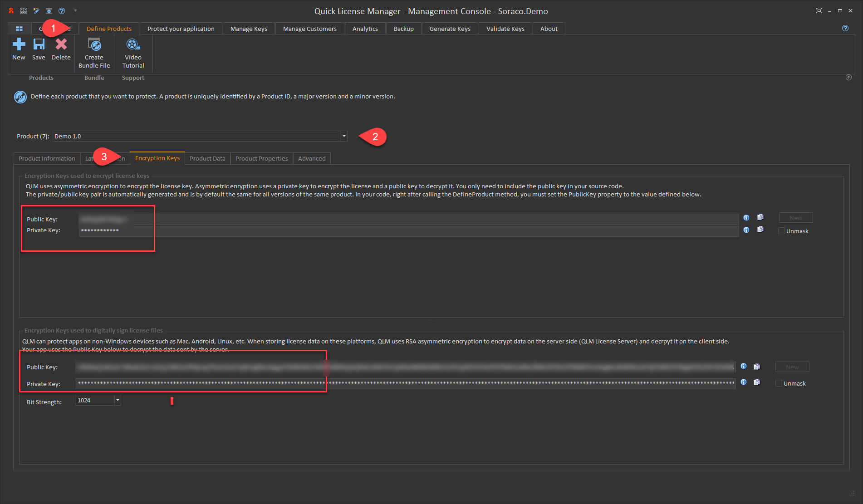Viewport: 863px width, 504px height.
Task: Collapse the ribbon with the up-arrow icon
Action: point(848,78)
